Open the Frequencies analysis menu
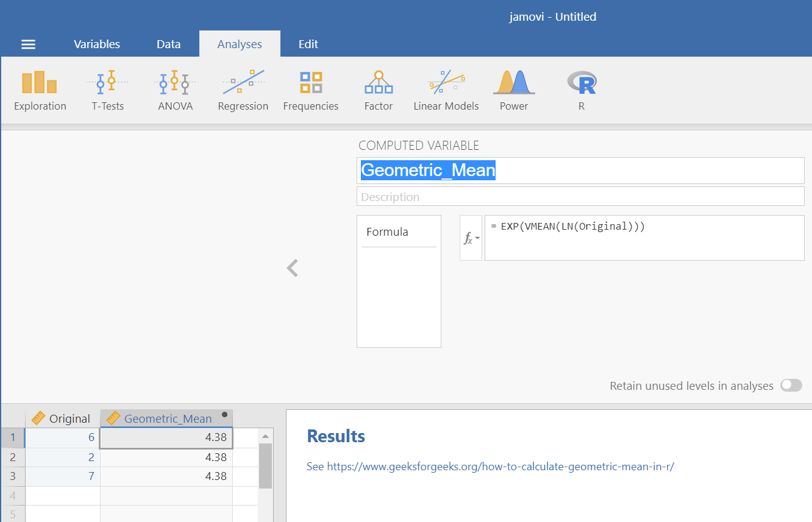The image size is (812, 522). point(310,91)
